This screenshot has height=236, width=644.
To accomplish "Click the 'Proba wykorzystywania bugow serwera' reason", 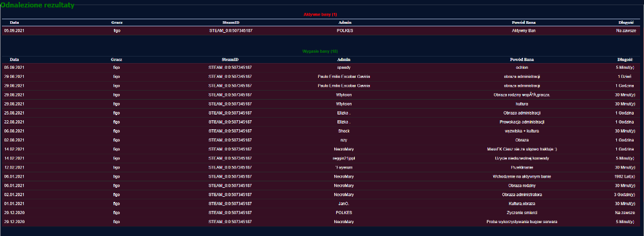I will 522,222.
